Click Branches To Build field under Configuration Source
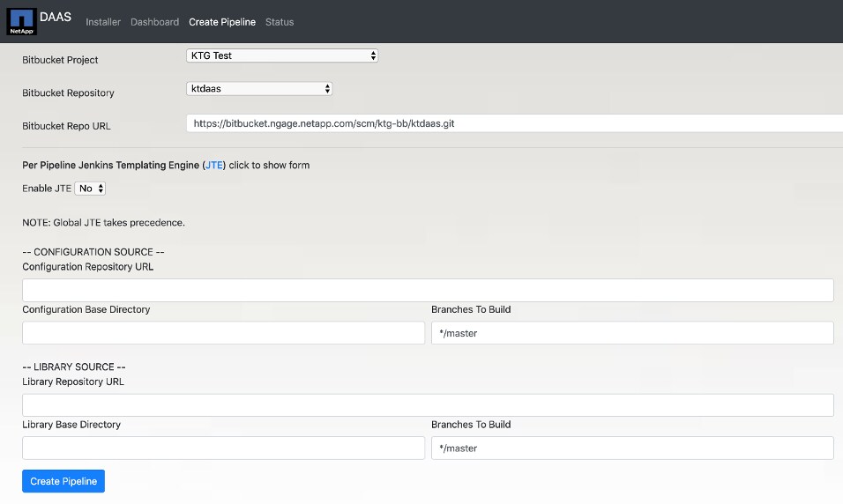 click(631, 333)
